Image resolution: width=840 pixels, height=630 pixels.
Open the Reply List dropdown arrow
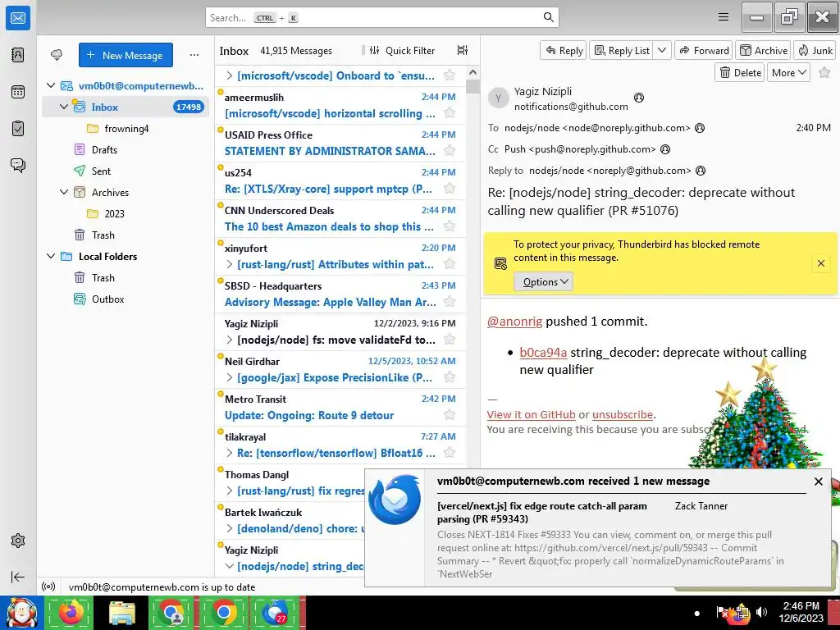(x=662, y=50)
